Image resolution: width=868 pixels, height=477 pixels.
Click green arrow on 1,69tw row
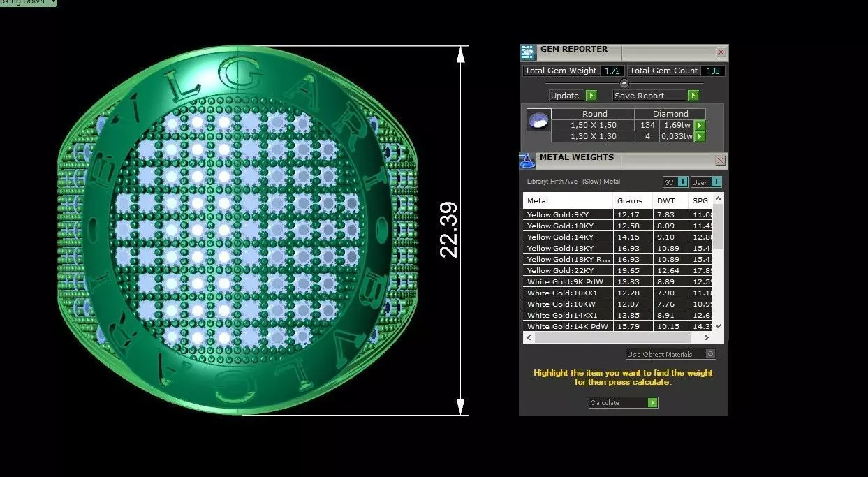(700, 126)
